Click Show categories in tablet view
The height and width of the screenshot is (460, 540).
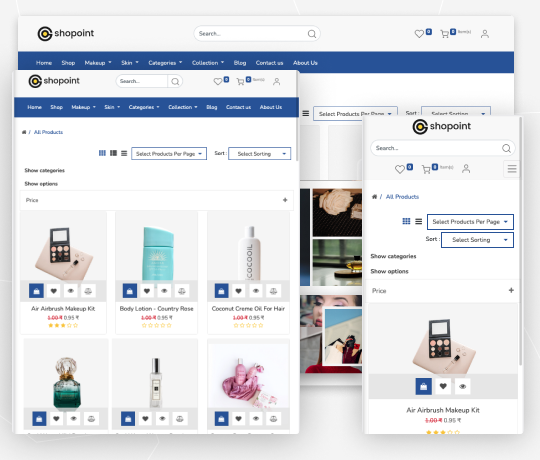coord(44,170)
